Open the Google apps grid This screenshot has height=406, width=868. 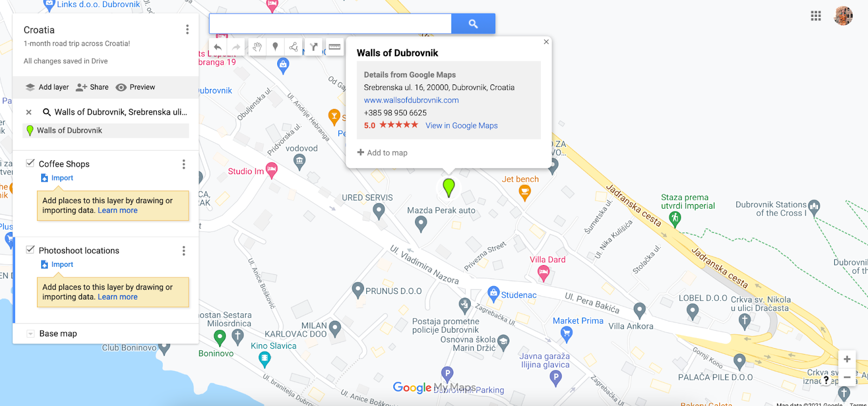pos(816,16)
